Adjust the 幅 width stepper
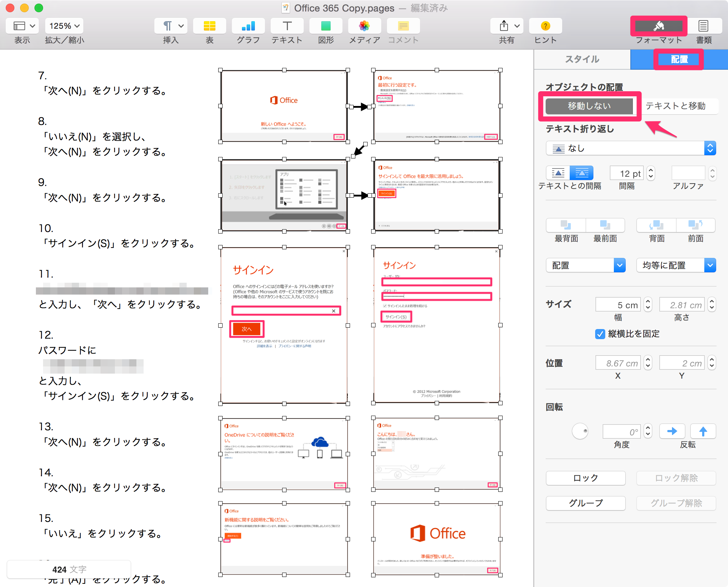Viewport: 728px width, 587px height. (648, 305)
